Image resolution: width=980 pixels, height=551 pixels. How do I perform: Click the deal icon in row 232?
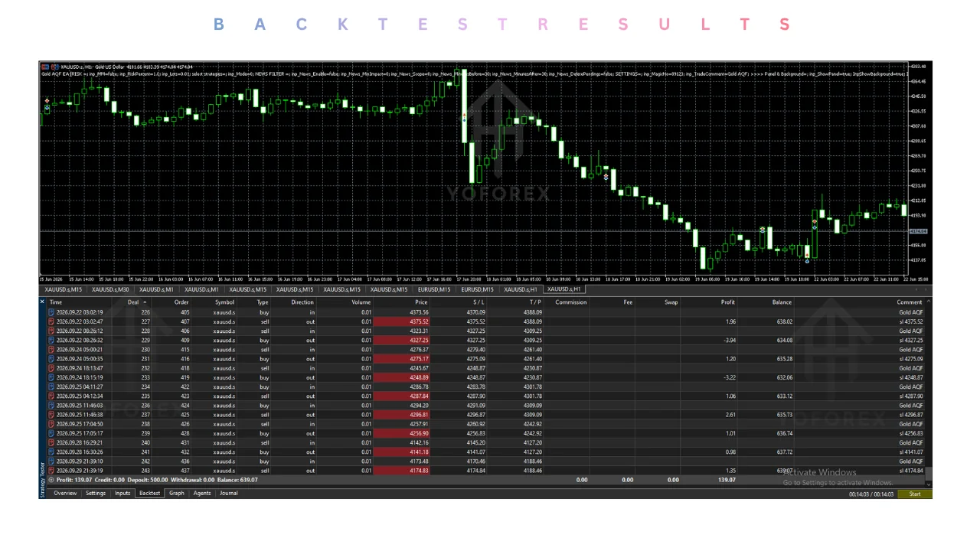51,368
